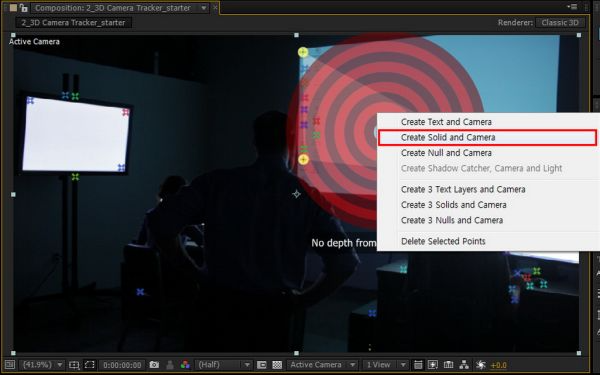600x375 pixels.
Task: Toggle Fast Previews icon
Action: [x=433, y=365]
